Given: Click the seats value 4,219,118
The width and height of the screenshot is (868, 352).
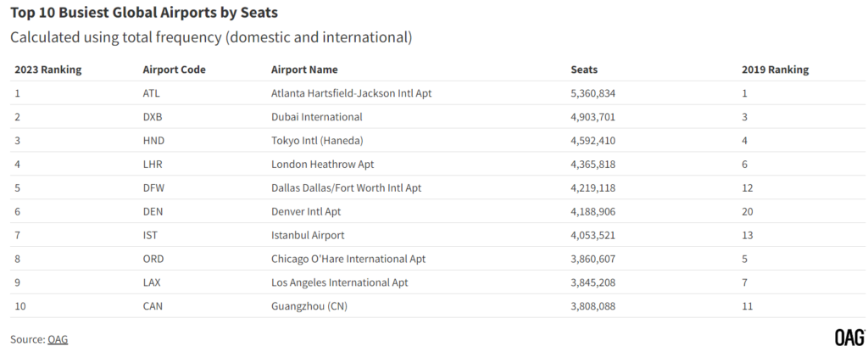Looking at the screenshot, I should (593, 188).
